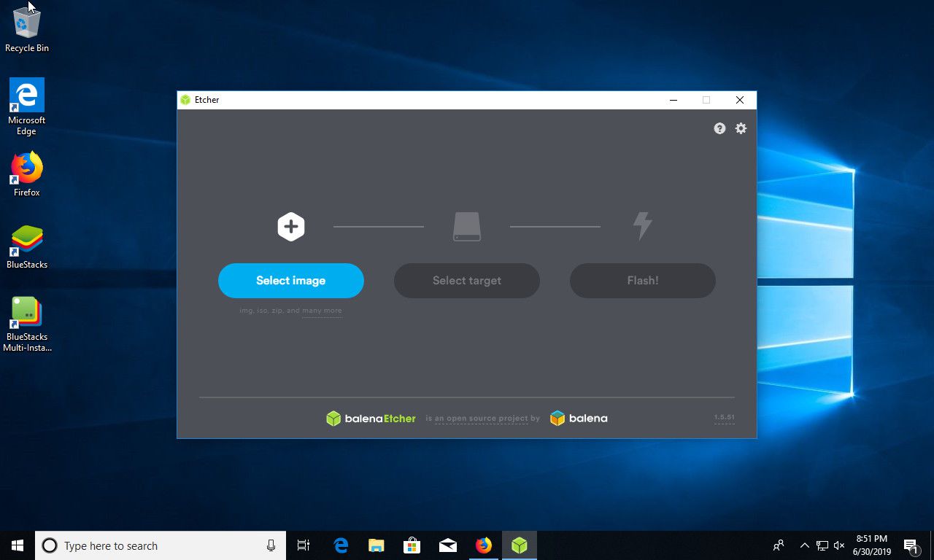Minimize the Etcher window
The width and height of the screenshot is (934, 560).
tap(673, 100)
